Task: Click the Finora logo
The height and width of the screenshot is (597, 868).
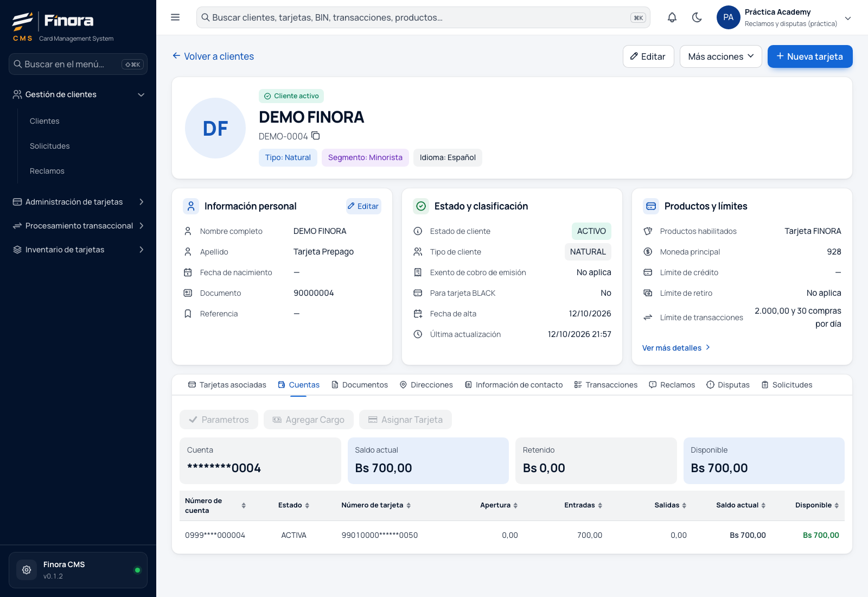Action: [x=53, y=22]
